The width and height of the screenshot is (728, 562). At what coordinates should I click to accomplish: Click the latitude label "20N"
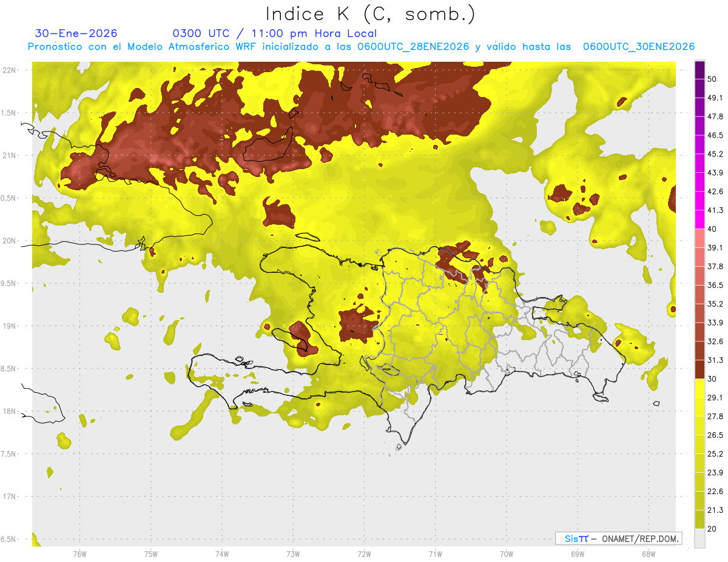pos(10,241)
